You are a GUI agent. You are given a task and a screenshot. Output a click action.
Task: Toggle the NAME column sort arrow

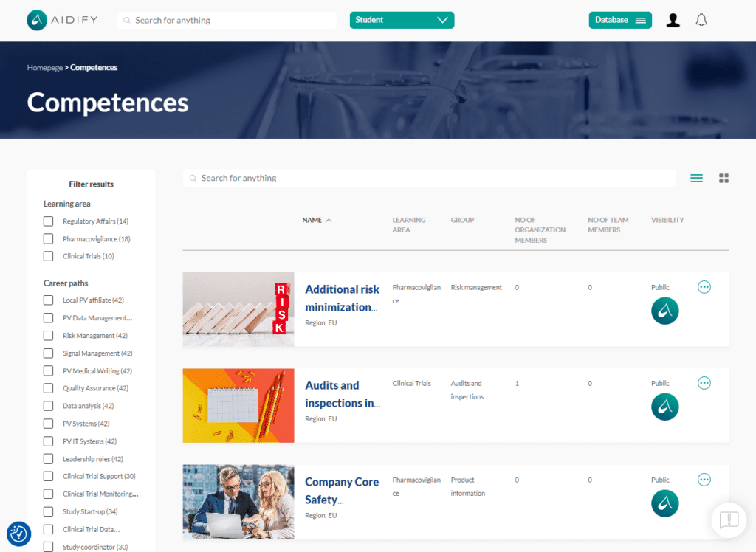point(328,220)
